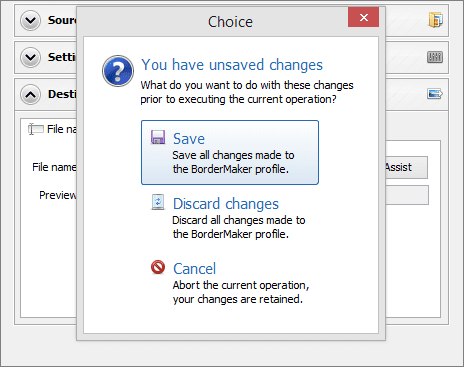The width and height of the screenshot is (464, 367).
Task: Click the Preview field behind the dialog
Action: (407, 195)
